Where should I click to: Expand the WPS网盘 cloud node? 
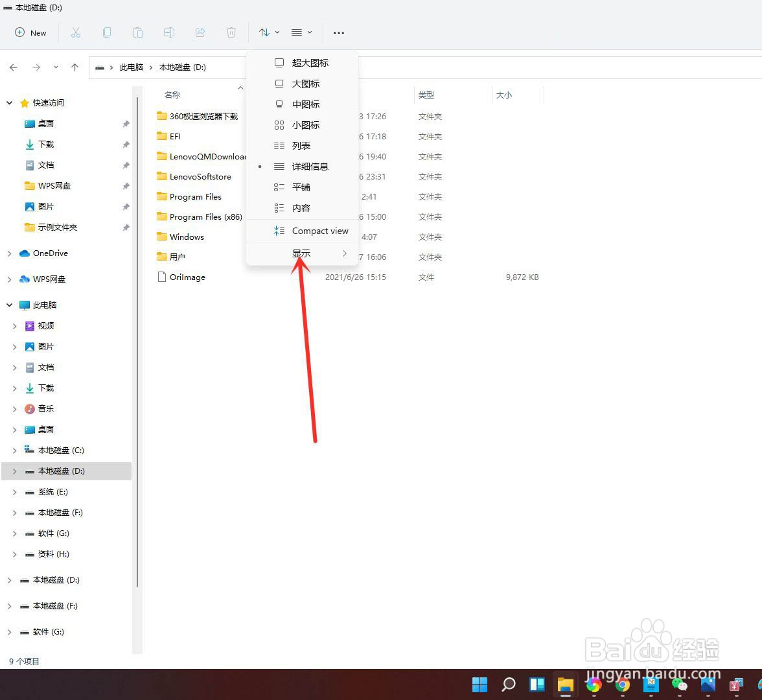(9, 279)
